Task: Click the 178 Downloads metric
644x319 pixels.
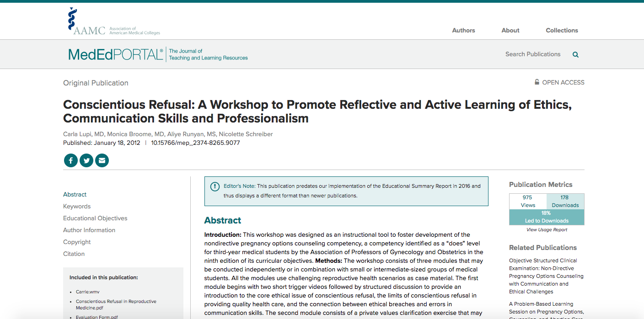Action: point(565,202)
